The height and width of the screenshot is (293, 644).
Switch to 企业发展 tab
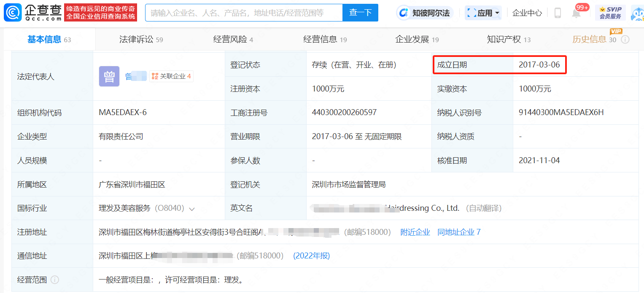(x=417, y=40)
